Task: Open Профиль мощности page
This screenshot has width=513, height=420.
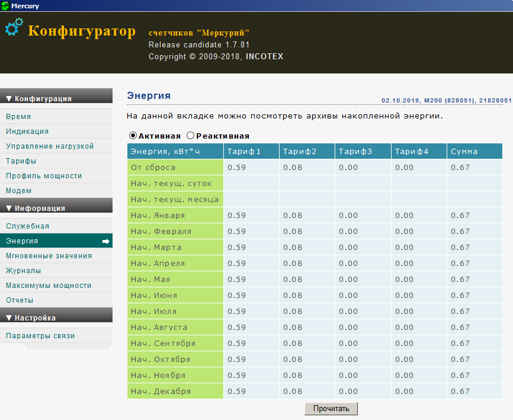Action: point(56,176)
